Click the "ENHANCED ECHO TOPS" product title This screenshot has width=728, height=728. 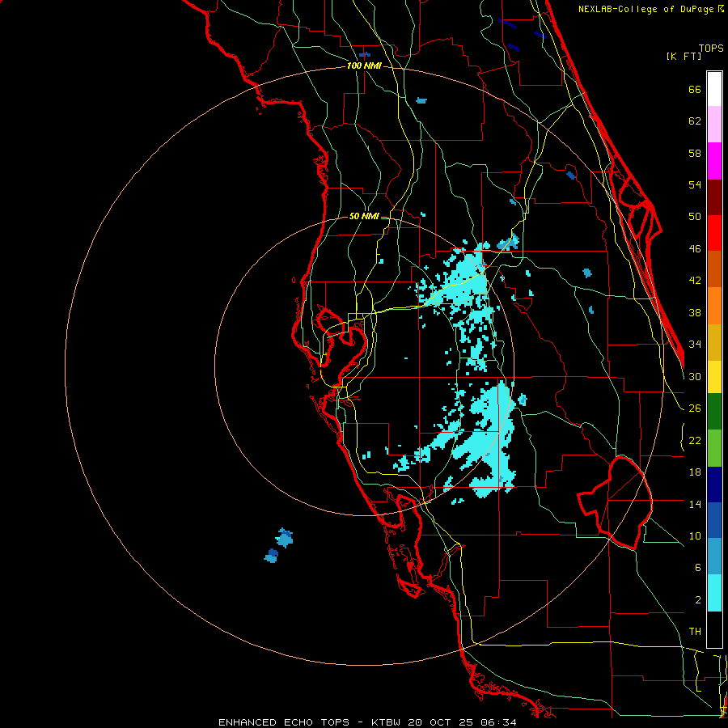[284, 722]
